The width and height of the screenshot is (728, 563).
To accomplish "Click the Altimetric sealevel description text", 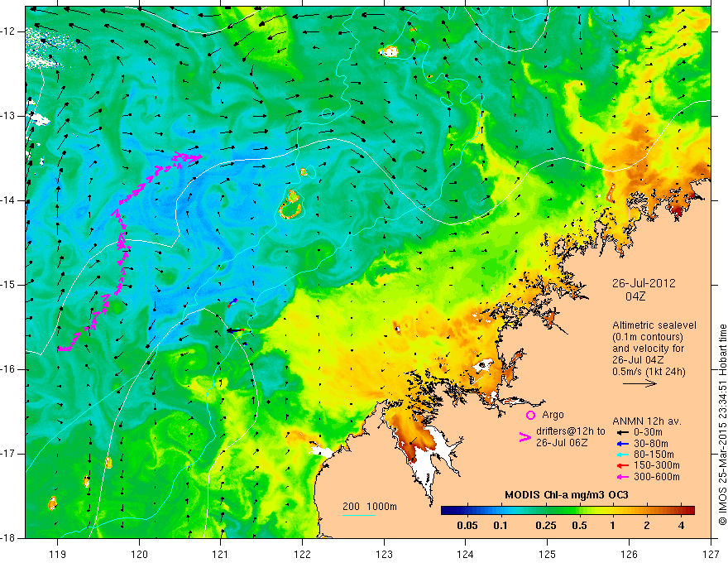I will point(654,325).
